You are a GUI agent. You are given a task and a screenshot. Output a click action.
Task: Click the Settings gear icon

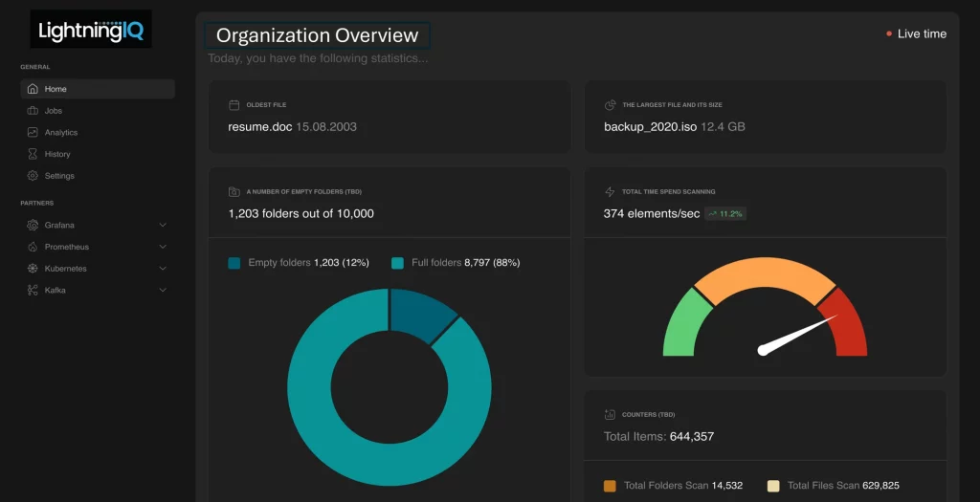point(33,176)
